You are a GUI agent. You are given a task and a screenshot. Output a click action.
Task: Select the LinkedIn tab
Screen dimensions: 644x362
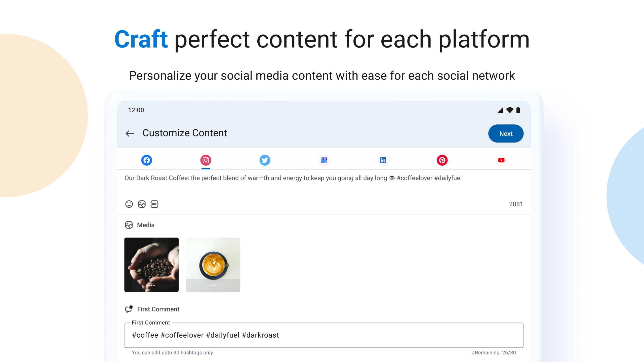pyautogui.click(x=383, y=160)
